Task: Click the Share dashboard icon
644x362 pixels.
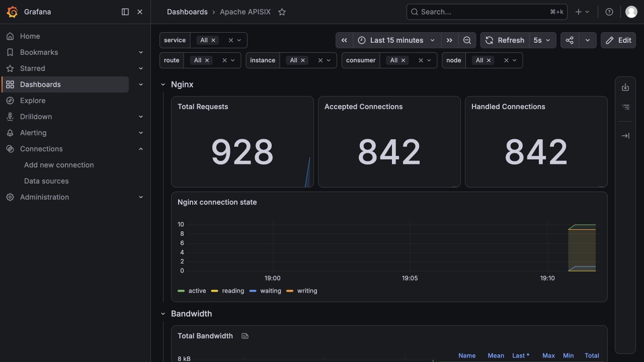Action: [570, 40]
